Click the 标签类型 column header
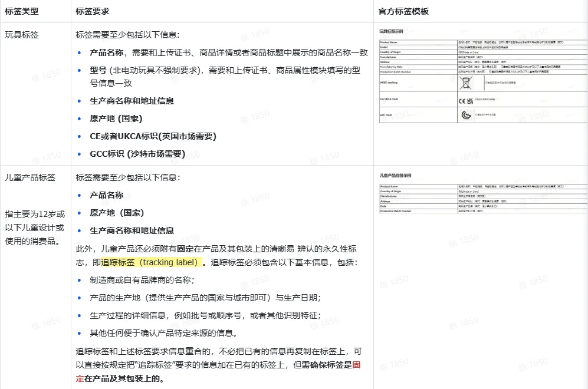Screen dimensions: 588x389 pos(22,11)
